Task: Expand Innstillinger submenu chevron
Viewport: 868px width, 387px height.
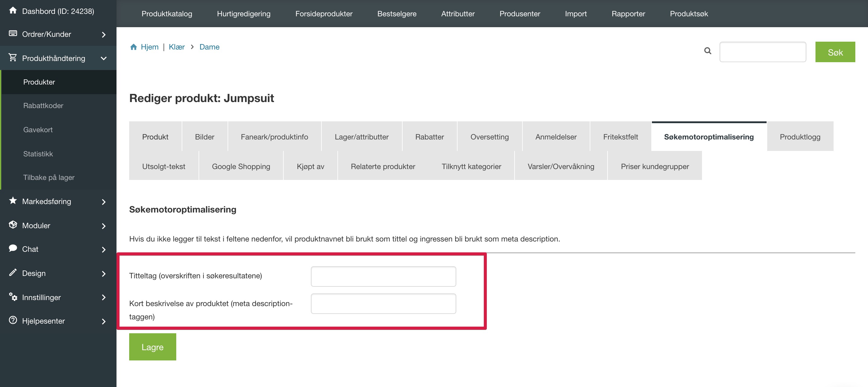Action: [x=104, y=298]
